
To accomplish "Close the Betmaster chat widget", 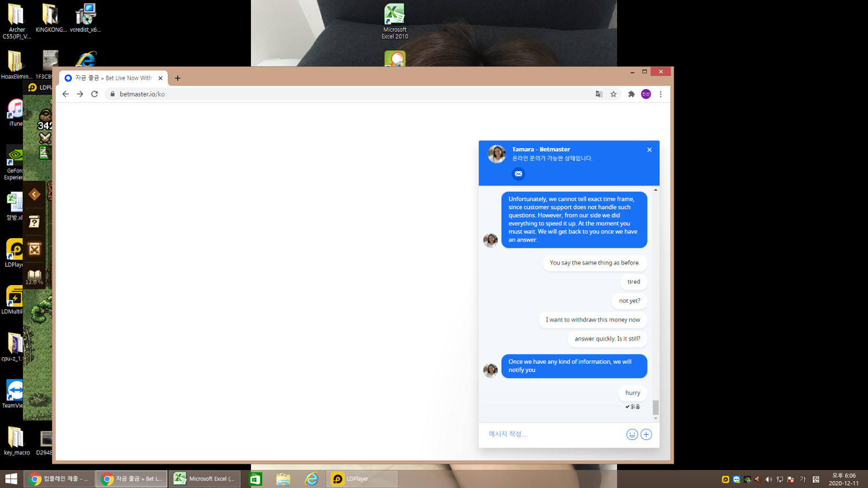I will point(649,150).
